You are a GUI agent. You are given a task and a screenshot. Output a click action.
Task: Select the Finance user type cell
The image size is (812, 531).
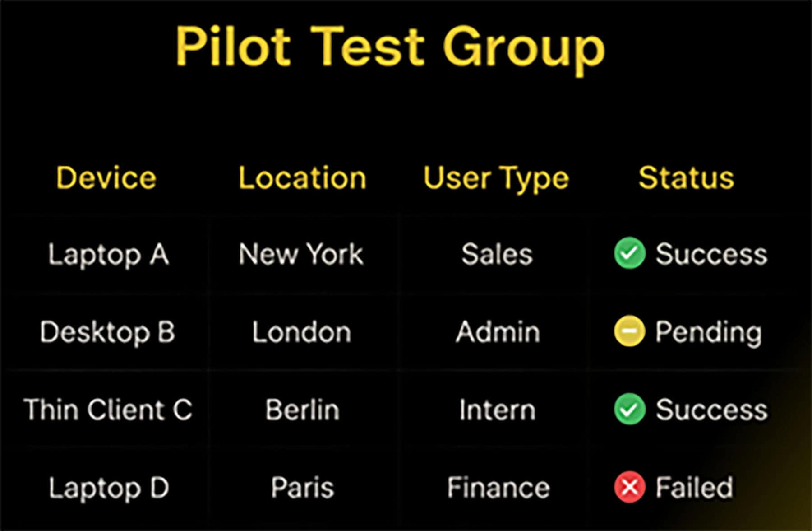click(x=498, y=488)
